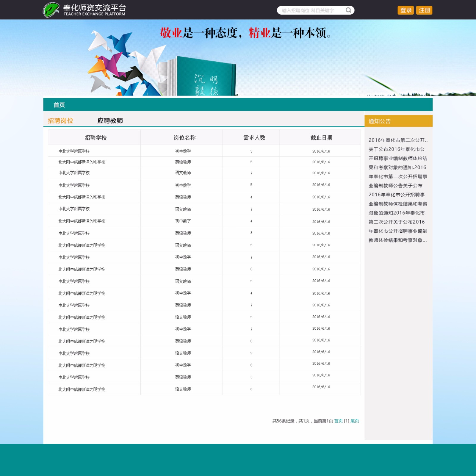Screen dimensions: 476x476
Task: Click the 通知公告 panel header
Action: (398, 121)
